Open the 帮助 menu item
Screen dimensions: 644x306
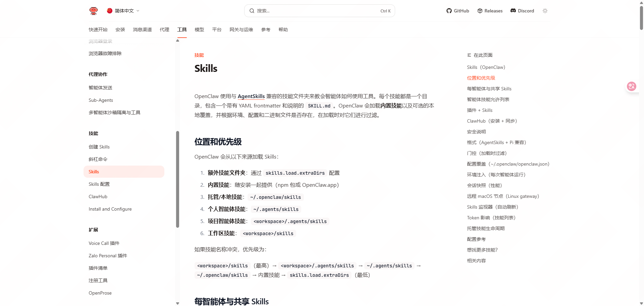tap(283, 30)
